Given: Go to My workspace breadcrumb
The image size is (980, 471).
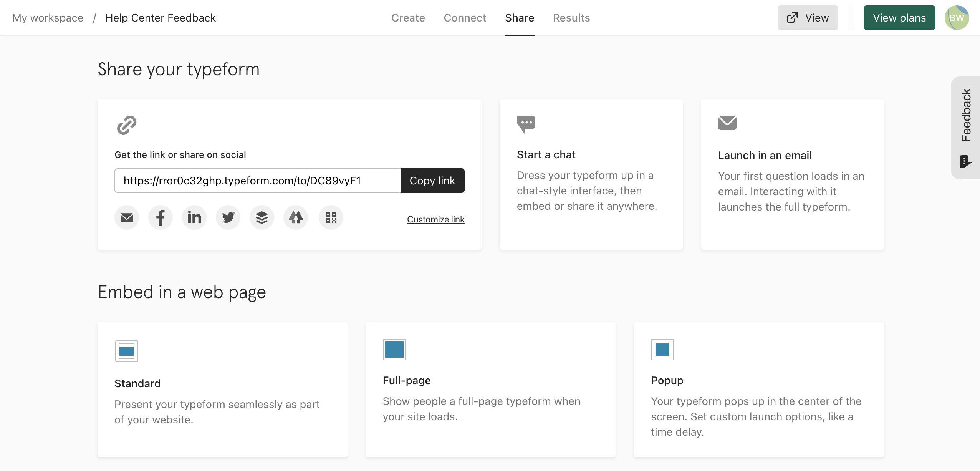Looking at the screenshot, I should [x=48, y=18].
